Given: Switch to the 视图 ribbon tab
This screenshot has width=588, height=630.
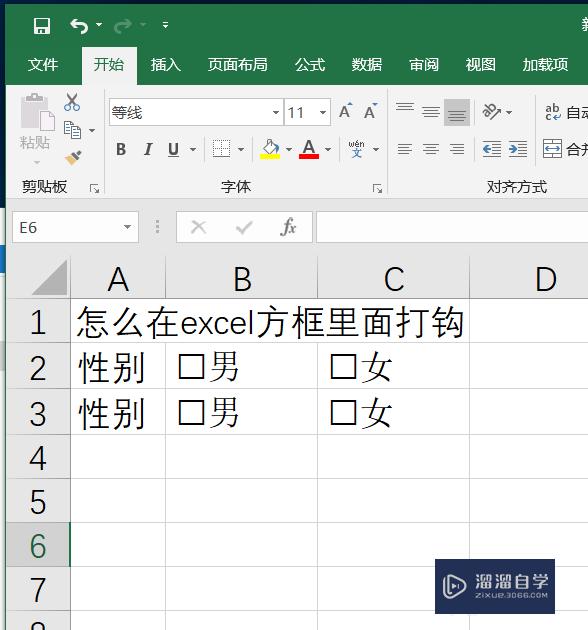Looking at the screenshot, I should 480,65.
